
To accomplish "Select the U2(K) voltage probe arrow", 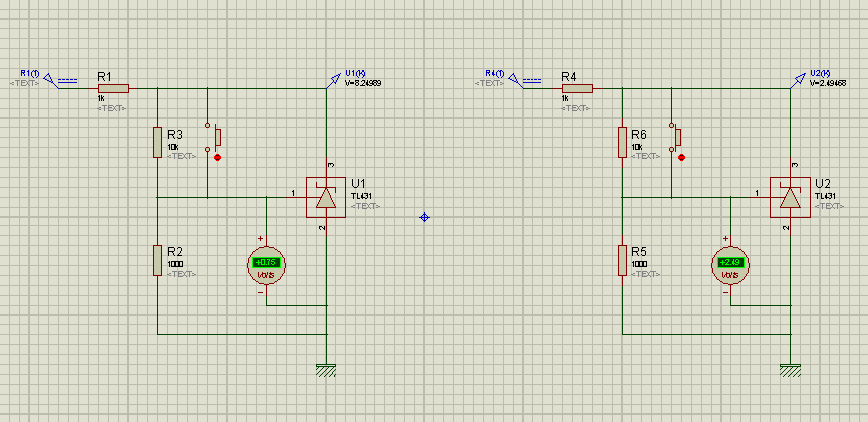I will pos(798,81).
